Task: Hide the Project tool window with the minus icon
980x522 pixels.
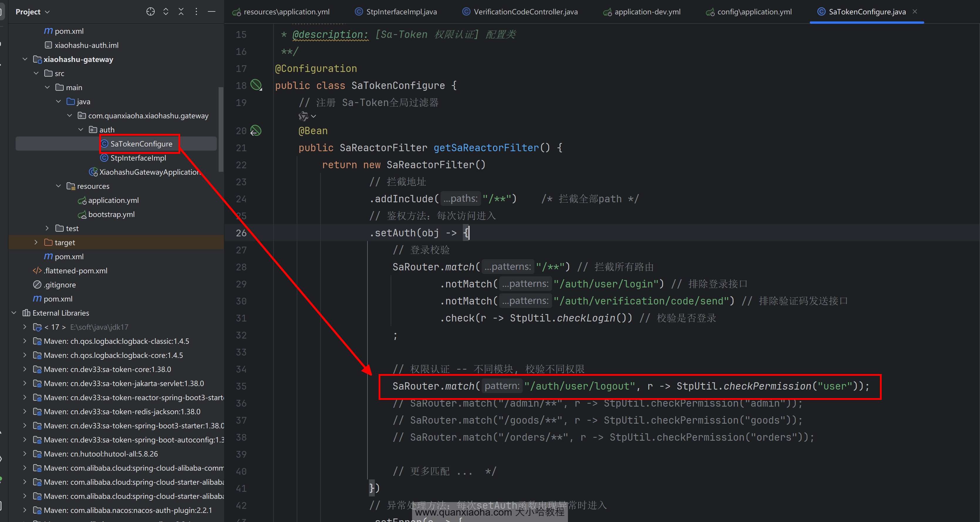Action: [212, 12]
